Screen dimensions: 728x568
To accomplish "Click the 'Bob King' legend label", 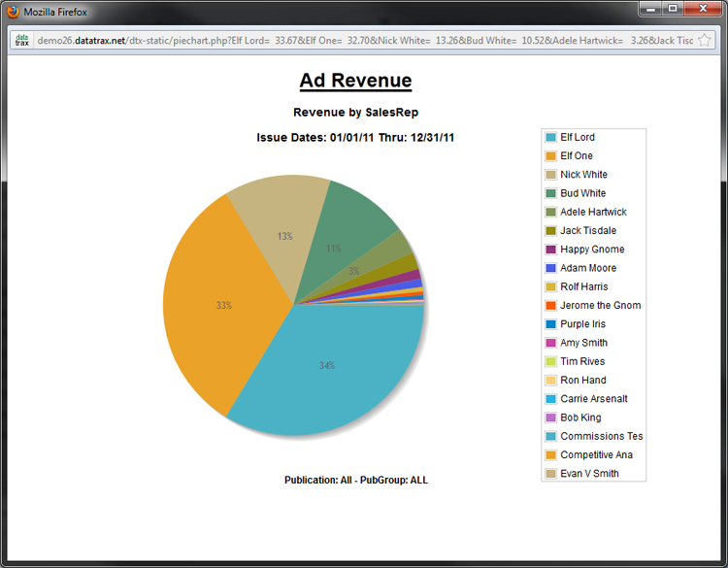I will 580,418.
